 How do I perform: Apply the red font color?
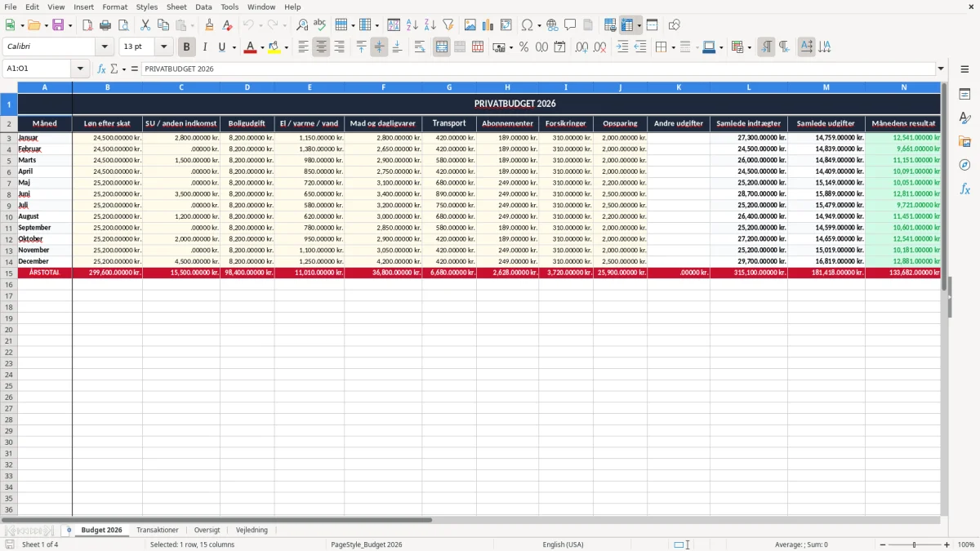[x=250, y=47]
